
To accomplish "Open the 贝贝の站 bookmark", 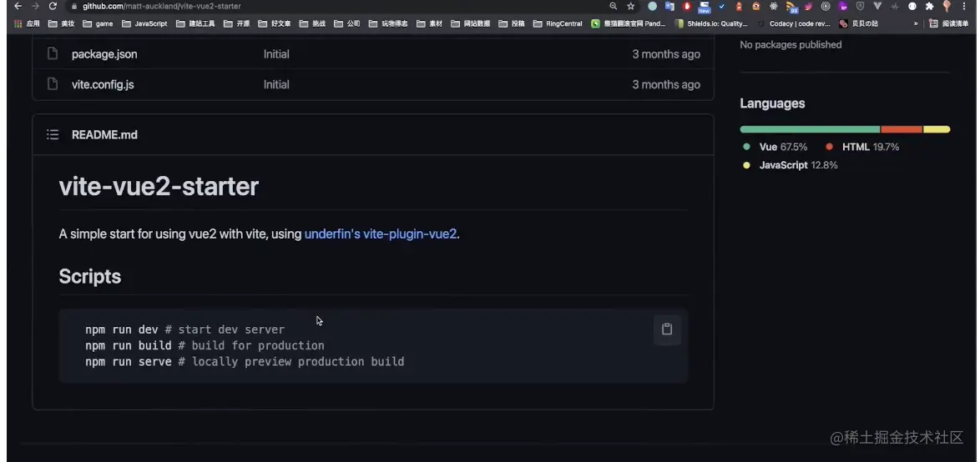I will tap(859, 23).
